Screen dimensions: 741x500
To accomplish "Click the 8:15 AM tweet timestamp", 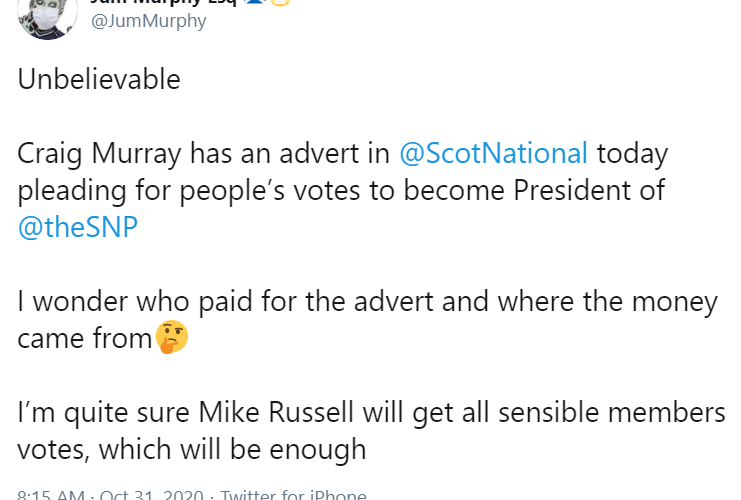I will [x=50, y=496].
